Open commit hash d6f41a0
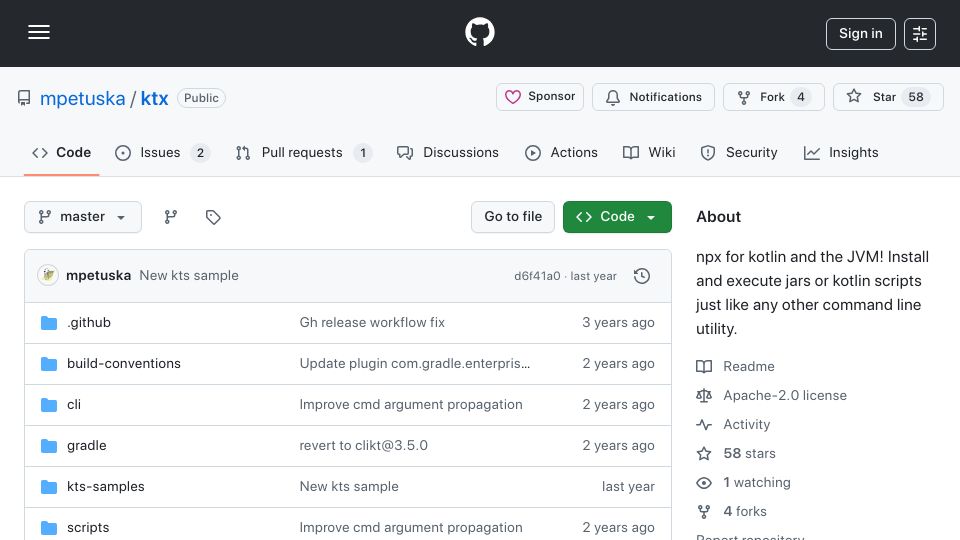960x540 pixels. [537, 276]
